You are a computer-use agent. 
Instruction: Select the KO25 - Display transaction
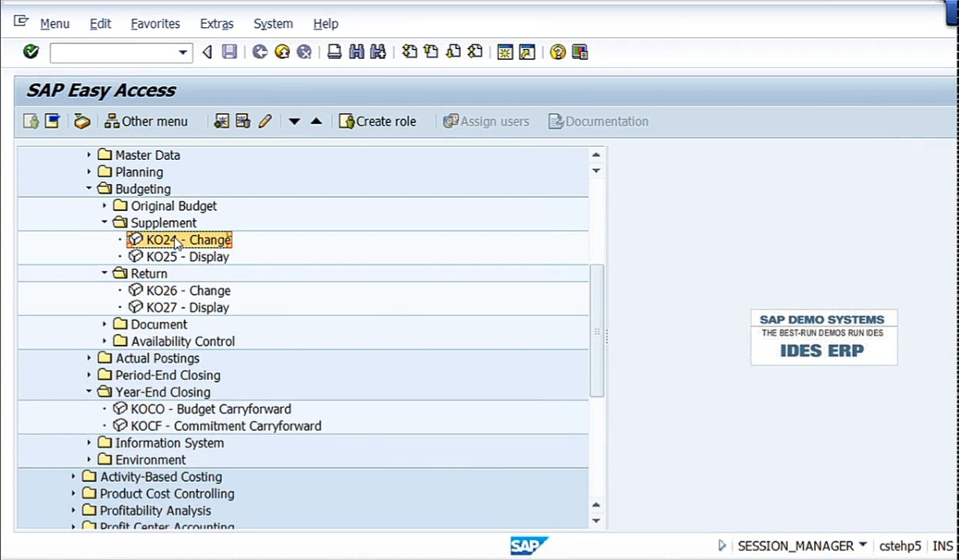click(179, 257)
